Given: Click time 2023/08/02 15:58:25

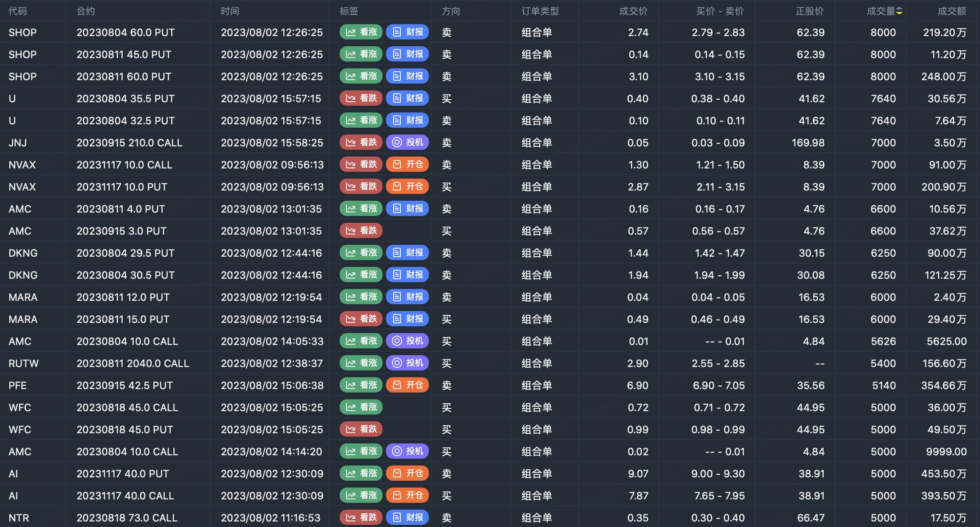Looking at the screenshot, I should point(272,143).
